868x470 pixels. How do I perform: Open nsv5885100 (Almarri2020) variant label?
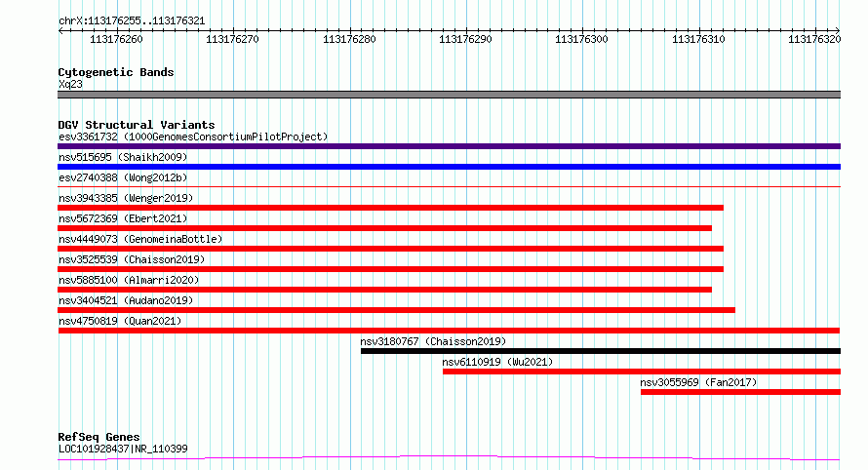coord(129,280)
